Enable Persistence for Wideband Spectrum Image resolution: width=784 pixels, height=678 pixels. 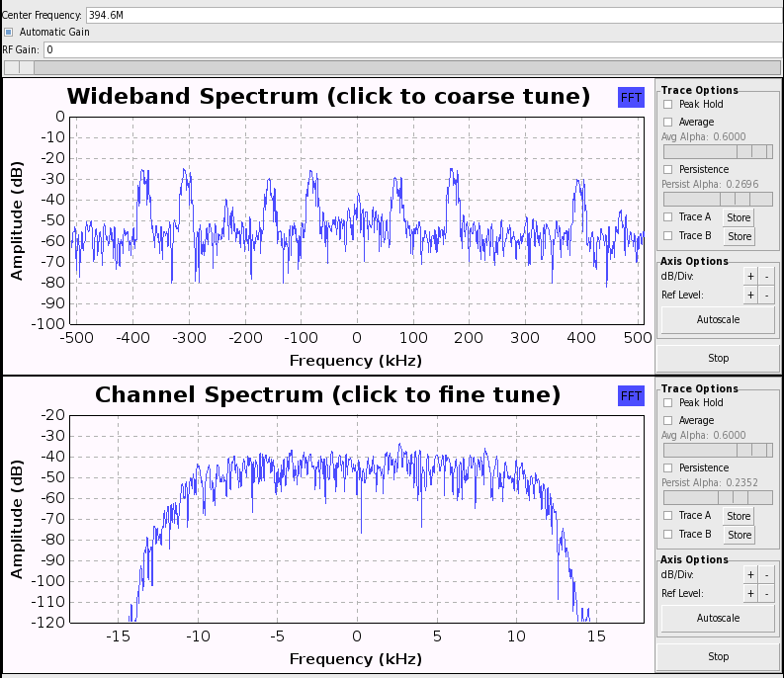668,169
